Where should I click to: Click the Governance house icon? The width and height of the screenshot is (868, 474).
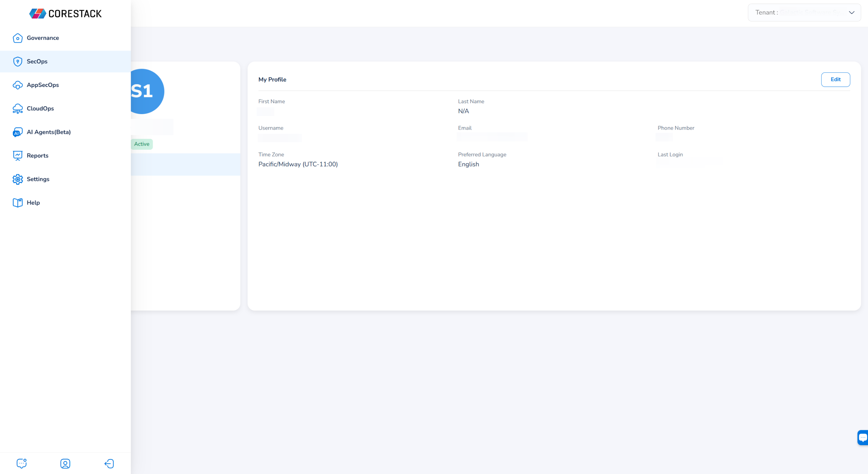click(18, 38)
